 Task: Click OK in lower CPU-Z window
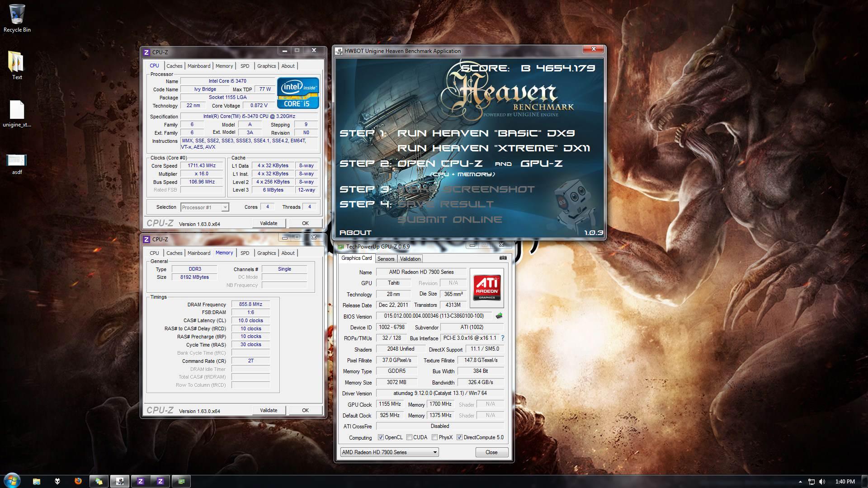pos(305,410)
